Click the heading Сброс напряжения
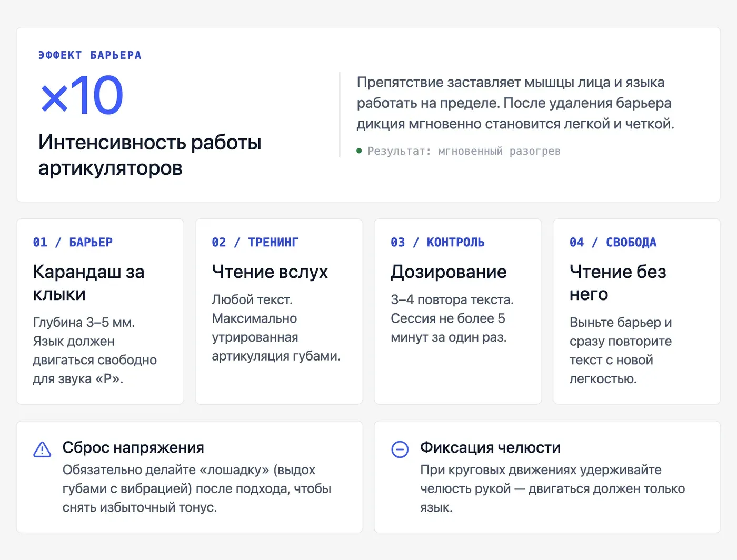This screenshot has height=560, width=737. tap(133, 447)
